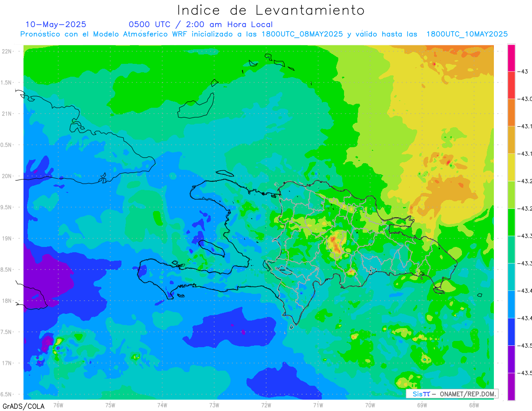Click the "70W" longitude label
532x411 pixels.
pos(370,405)
